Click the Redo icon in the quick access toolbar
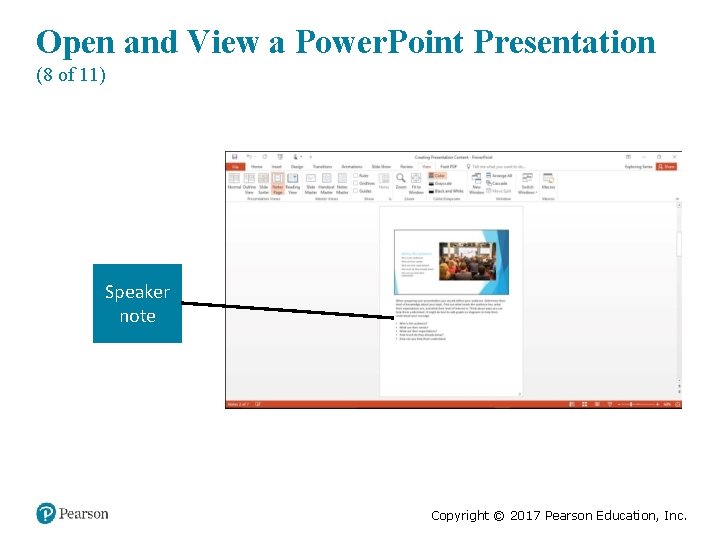The height and width of the screenshot is (540, 720). tap(265, 157)
